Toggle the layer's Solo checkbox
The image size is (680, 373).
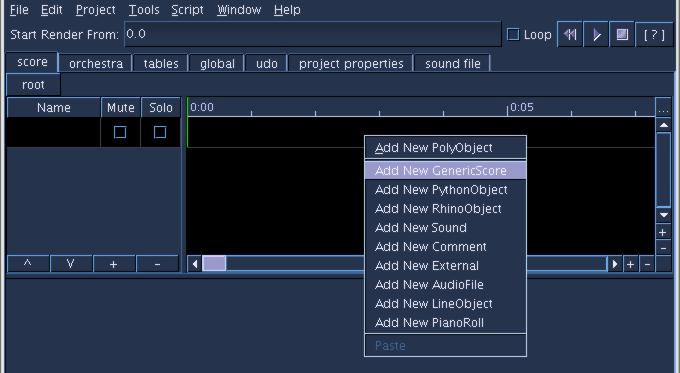point(160,132)
